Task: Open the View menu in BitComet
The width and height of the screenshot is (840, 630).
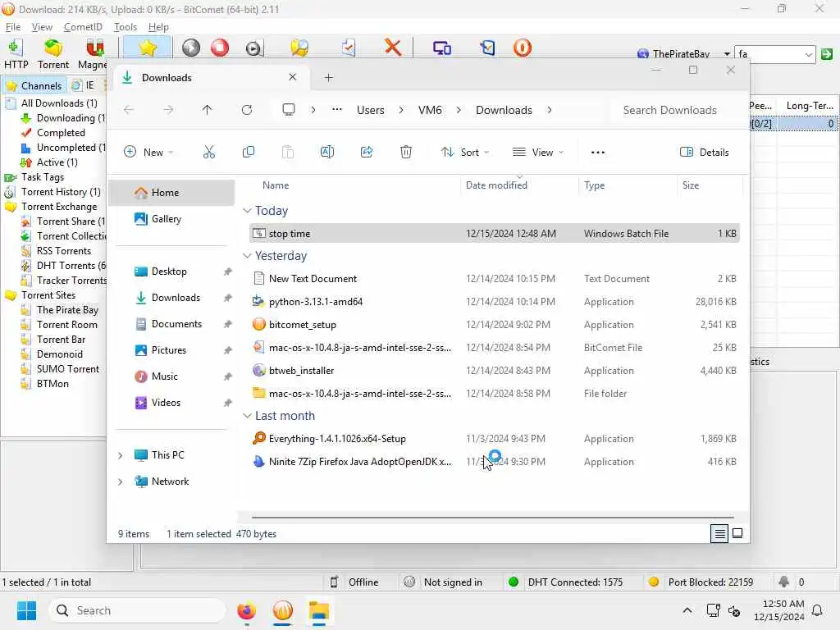Action: coord(42,27)
